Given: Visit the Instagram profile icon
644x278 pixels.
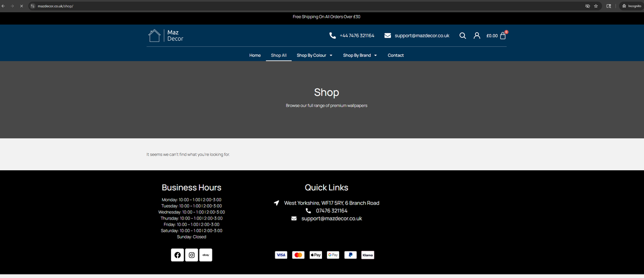Looking at the screenshot, I should (x=192, y=255).
